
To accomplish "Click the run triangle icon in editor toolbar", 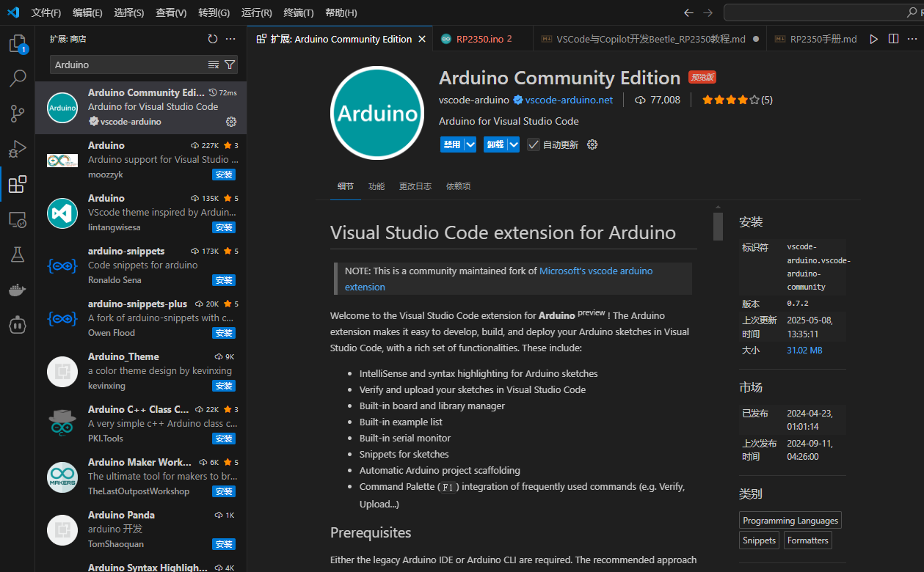I will point(873,39).
